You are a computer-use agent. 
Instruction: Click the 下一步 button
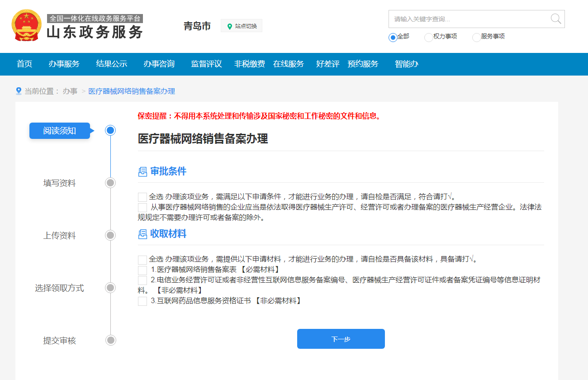341,338
